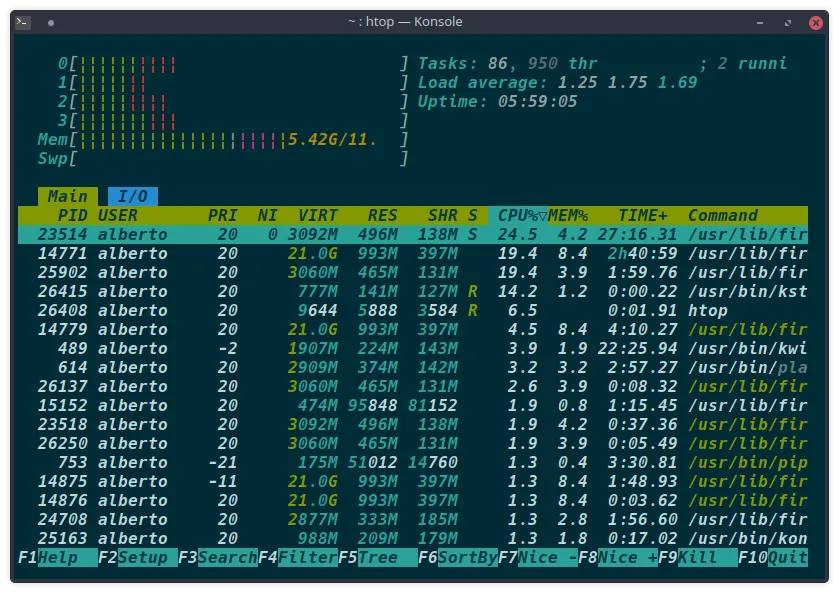
Task: Quit htop via F10Quit
Action: tap(775, 558)
